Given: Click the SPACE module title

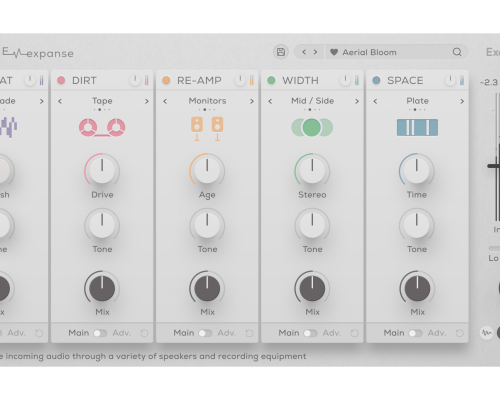Looking at the screenshot, I should click(405, 81).
